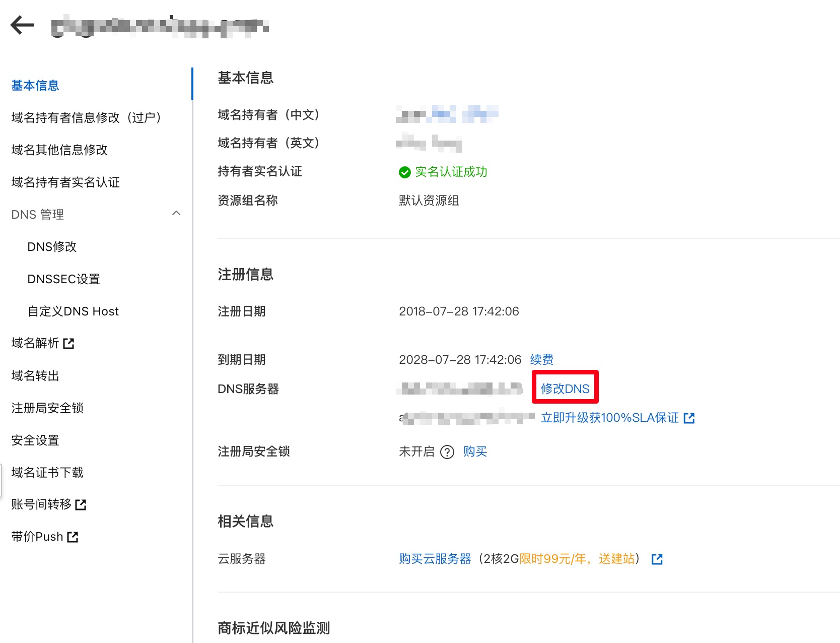Open 域名转出 in the sidebar
The height and width of the screenshot is (643, 840).
coord(35,376)
